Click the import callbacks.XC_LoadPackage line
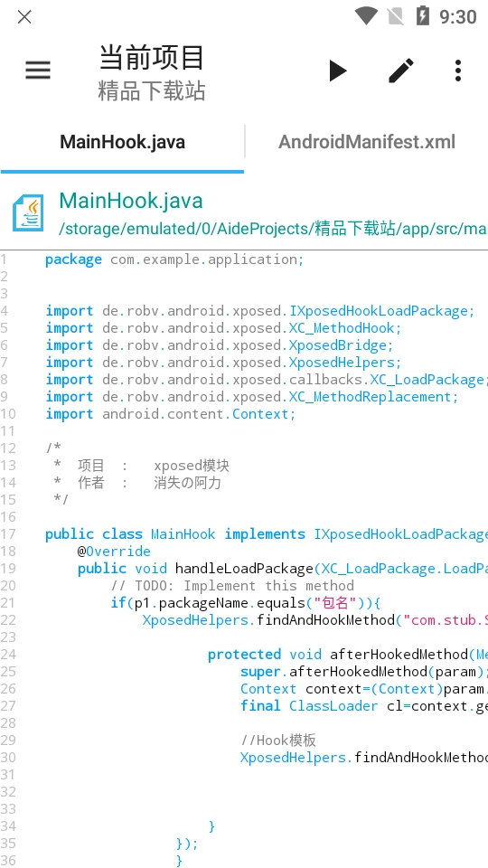This screenshot has height=868, width=488. (x=267, y=380)
